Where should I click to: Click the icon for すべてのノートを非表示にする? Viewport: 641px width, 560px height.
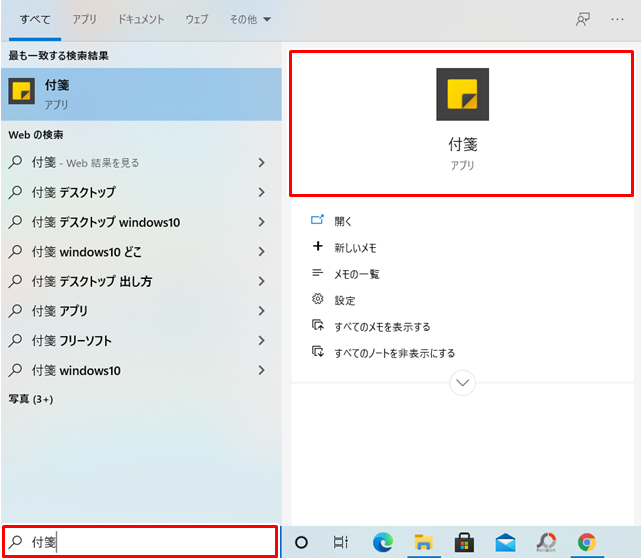click(x=318, y=352)
